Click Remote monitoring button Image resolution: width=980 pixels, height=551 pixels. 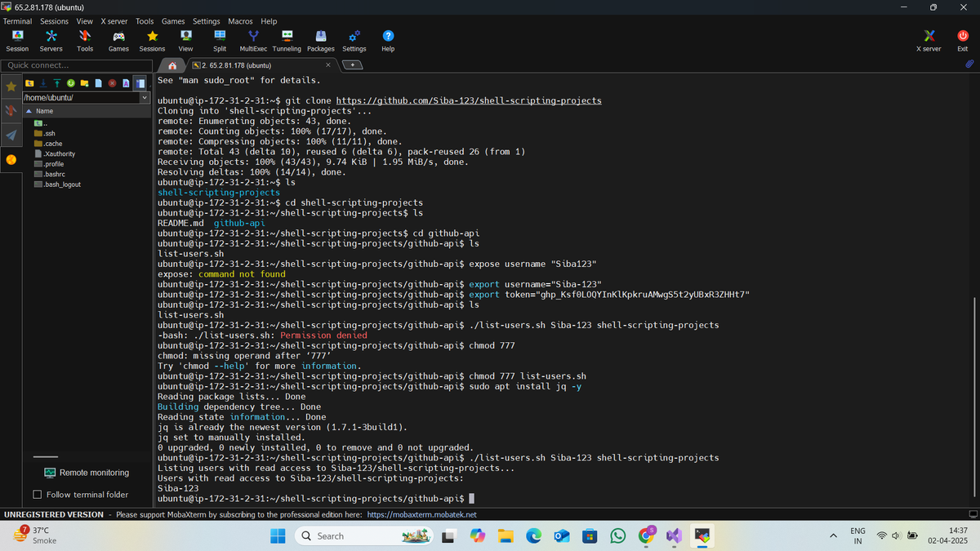(x=87, y=473)
